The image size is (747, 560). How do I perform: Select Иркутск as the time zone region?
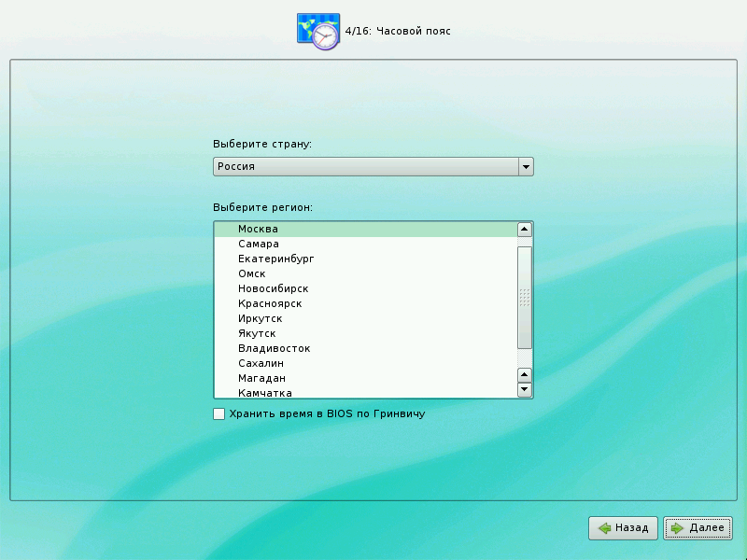pyautogui.click(x=260, y=318)
